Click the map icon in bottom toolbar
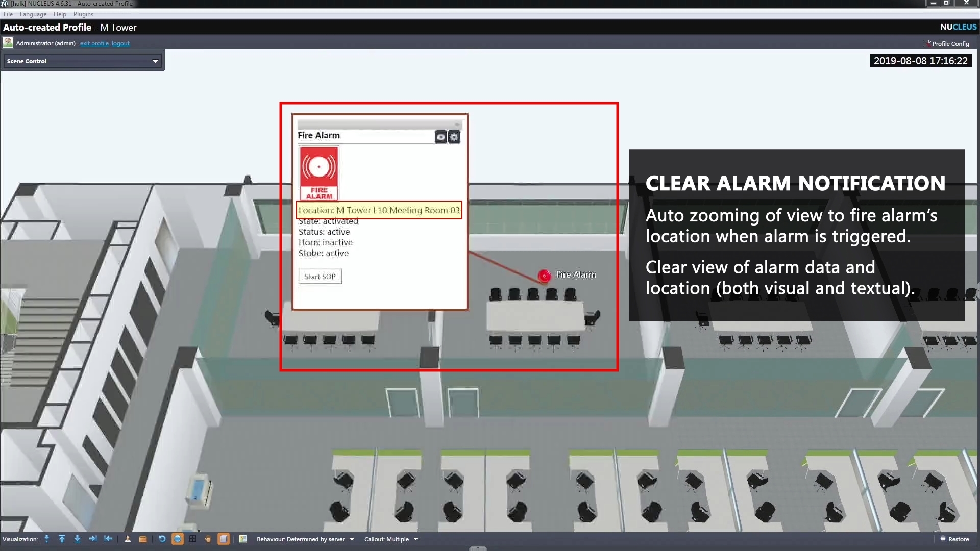The image size is (980, 551). pyautogui.click(x=243, y=539)
